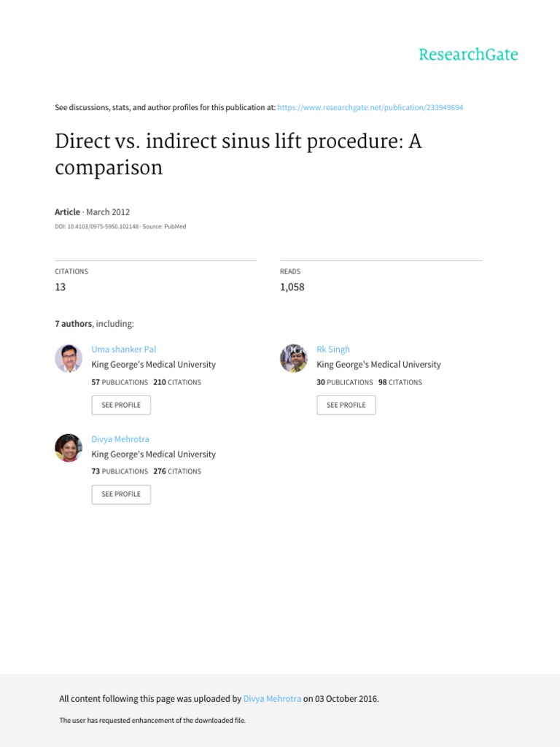
Task: Click Divya Mehrotra's profile photo
Action: (69, 448)
